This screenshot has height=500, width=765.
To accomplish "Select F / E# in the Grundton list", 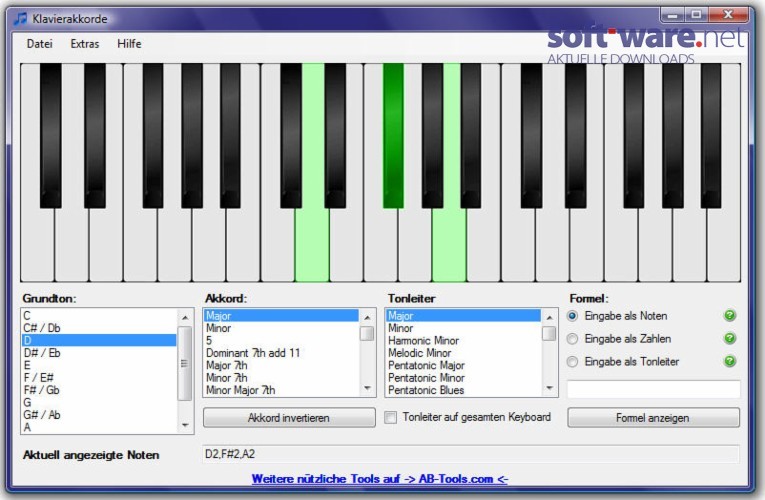I will tap(100, 378).
